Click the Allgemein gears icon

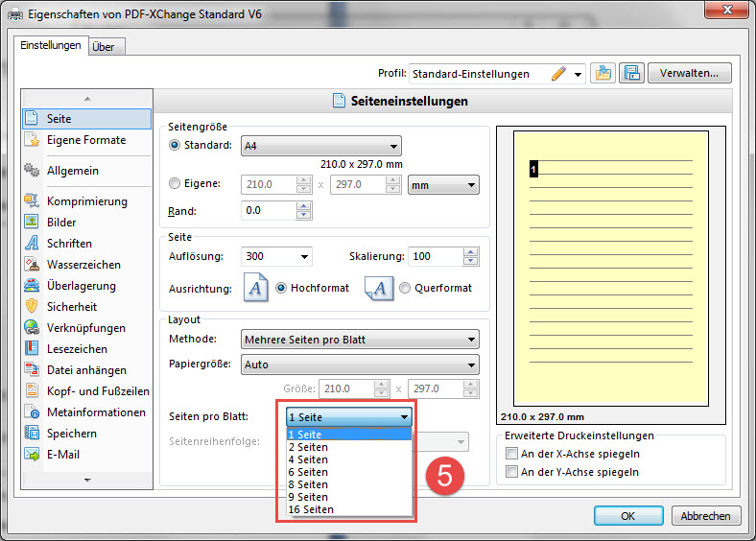32,170
